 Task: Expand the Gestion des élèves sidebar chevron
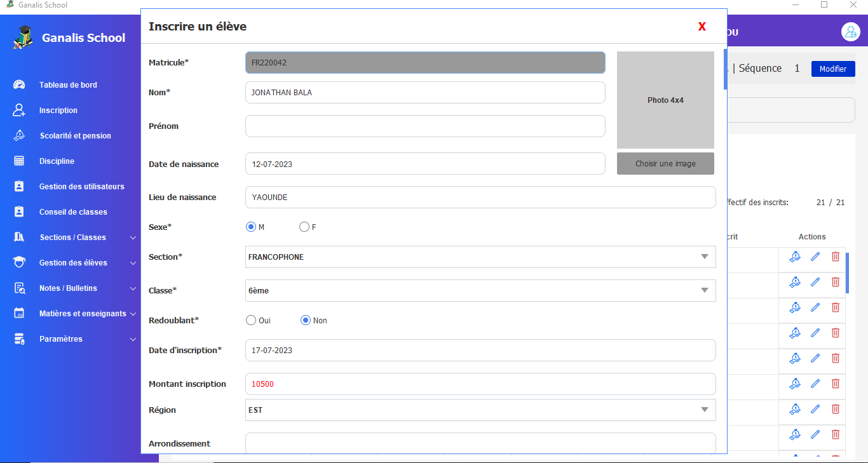click(133, 263)
